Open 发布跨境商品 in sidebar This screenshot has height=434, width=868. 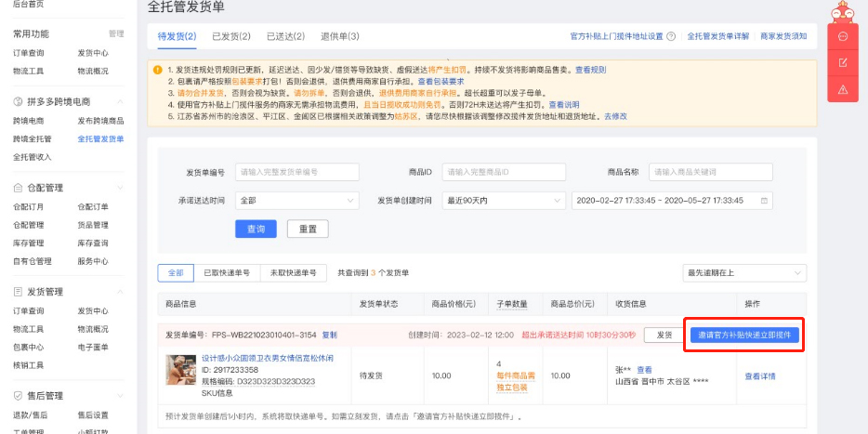point(100,121)
